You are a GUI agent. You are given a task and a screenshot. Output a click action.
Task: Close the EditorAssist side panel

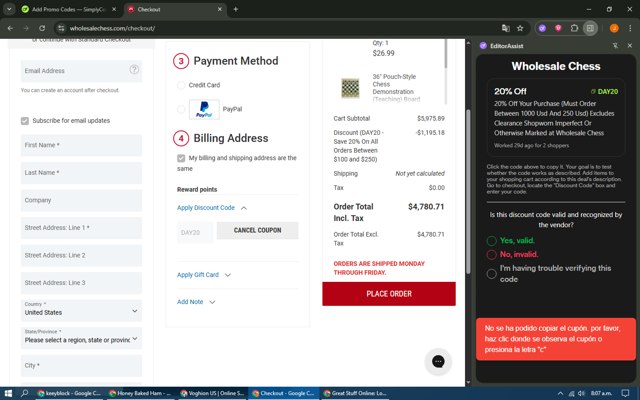[629, 46]
